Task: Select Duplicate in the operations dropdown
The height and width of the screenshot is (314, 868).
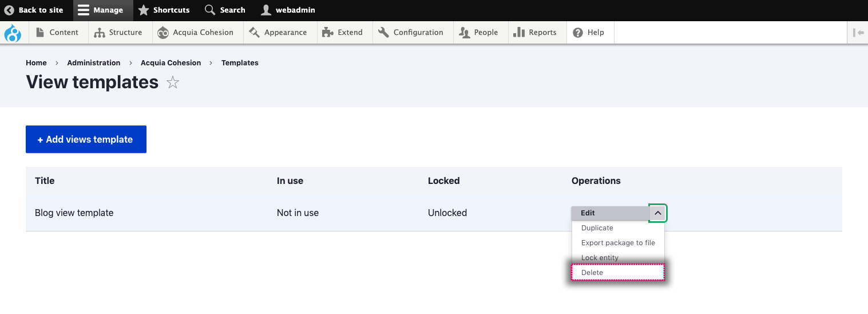Action: (x=618, y=228)
